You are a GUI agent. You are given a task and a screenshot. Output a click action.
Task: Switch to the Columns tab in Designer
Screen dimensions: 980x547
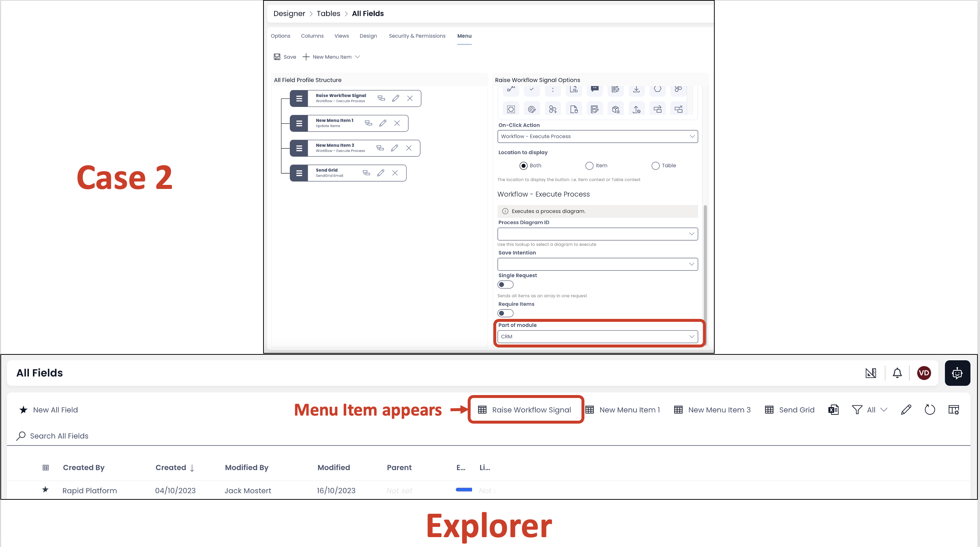312,36
